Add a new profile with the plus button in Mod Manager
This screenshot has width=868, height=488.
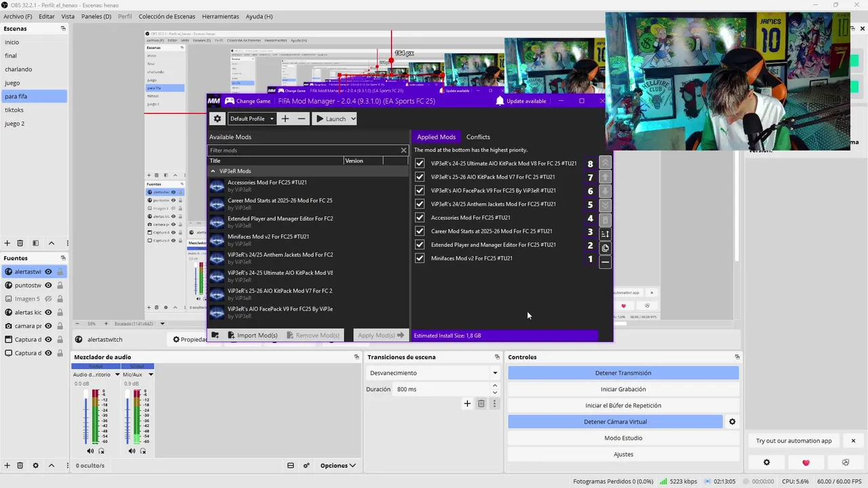pyautogui.click(x=285, y=119)
